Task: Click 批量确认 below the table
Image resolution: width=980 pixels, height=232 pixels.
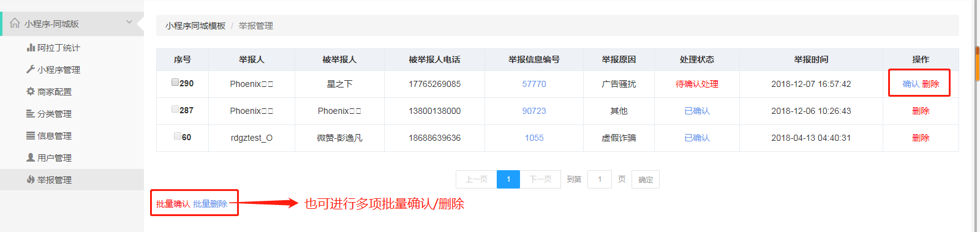Action: 173,204
